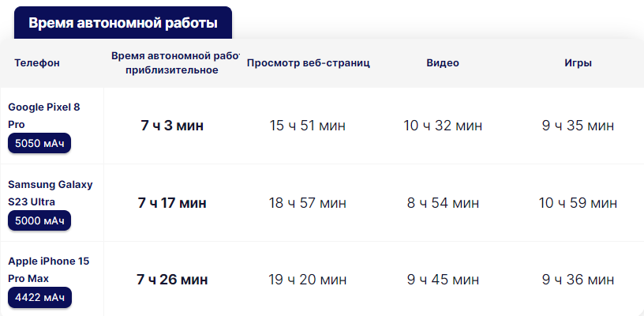Click the Видео column header
This screenshot has height=316, width=644.
tap(442, 63)
